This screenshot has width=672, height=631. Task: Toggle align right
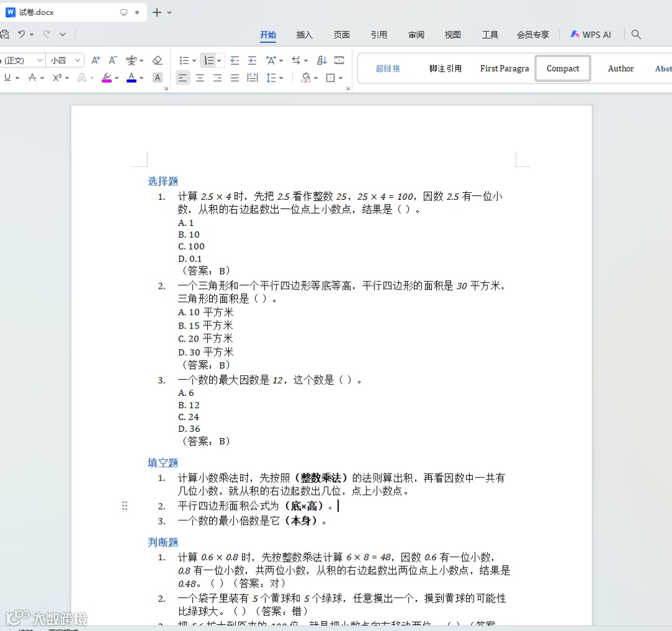[x=217, y=78]
